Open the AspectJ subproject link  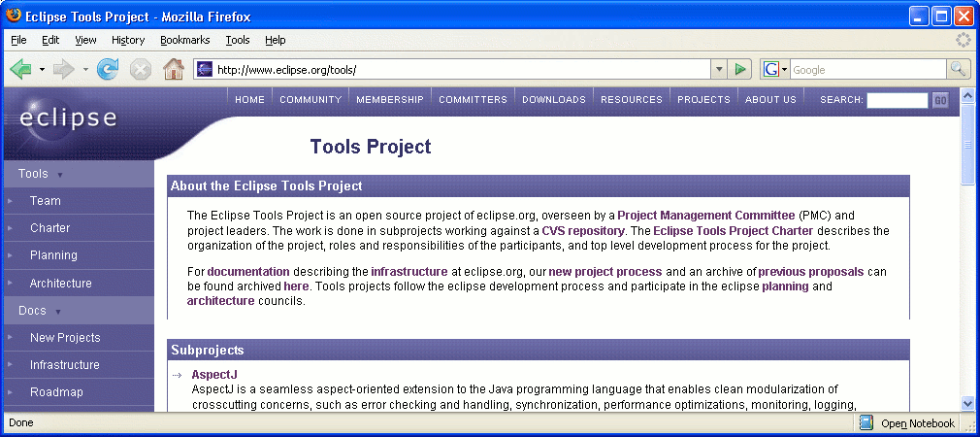[x=214, y=375]
